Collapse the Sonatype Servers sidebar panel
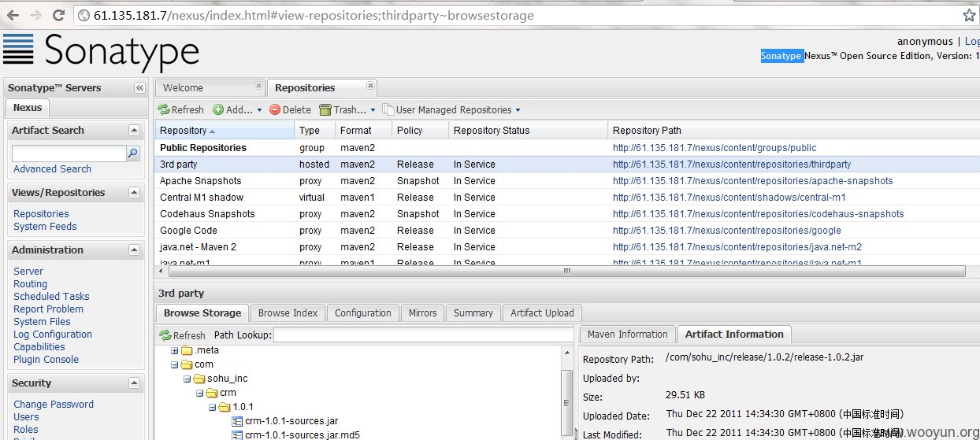 139,88
